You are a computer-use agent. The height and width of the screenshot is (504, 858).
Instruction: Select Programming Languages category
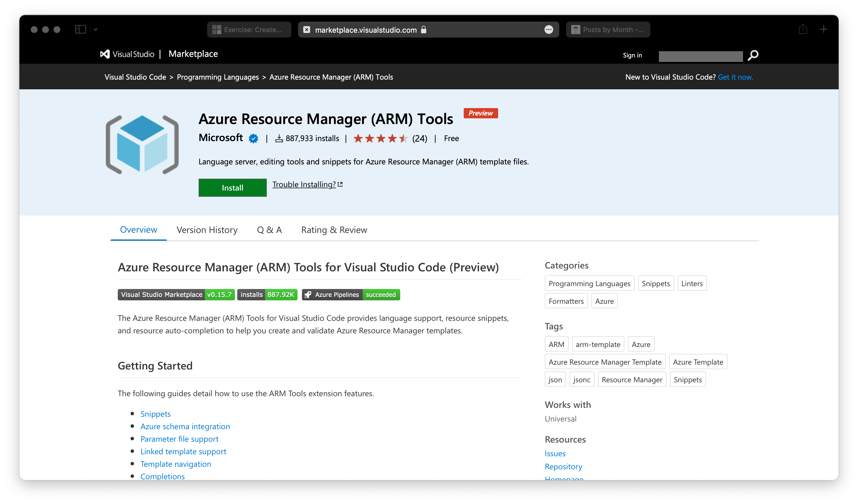589,283
